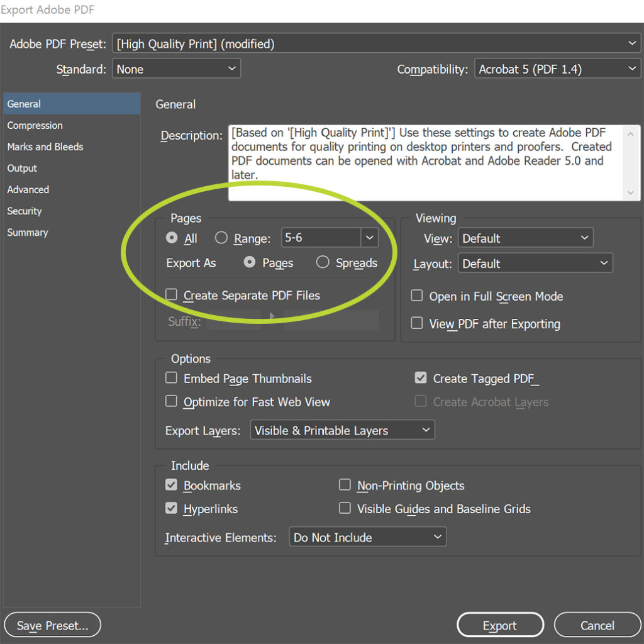Cancel the Export Adobe PDF dialog
This screenshot has height=644, width=644.
pos(597,625)
